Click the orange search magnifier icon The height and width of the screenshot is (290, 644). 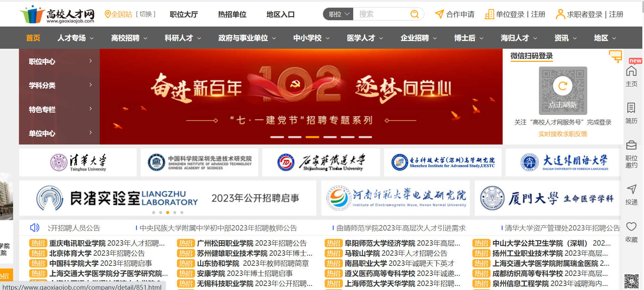pos(415,14)
